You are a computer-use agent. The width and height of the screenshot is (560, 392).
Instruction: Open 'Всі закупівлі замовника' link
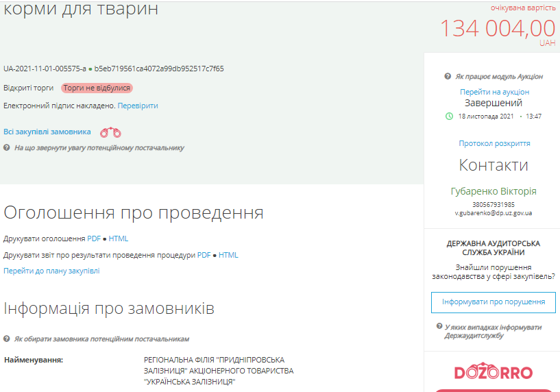(47, 132)
